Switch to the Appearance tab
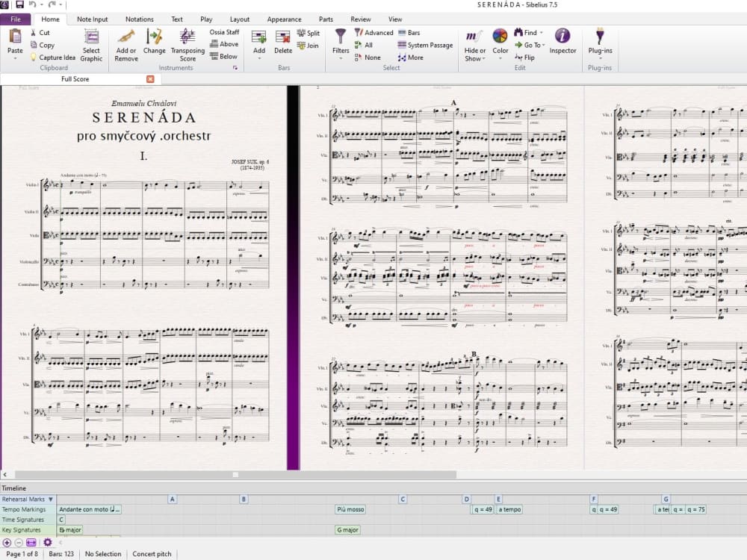Viewport: 747px width, 560px height. 285,19
